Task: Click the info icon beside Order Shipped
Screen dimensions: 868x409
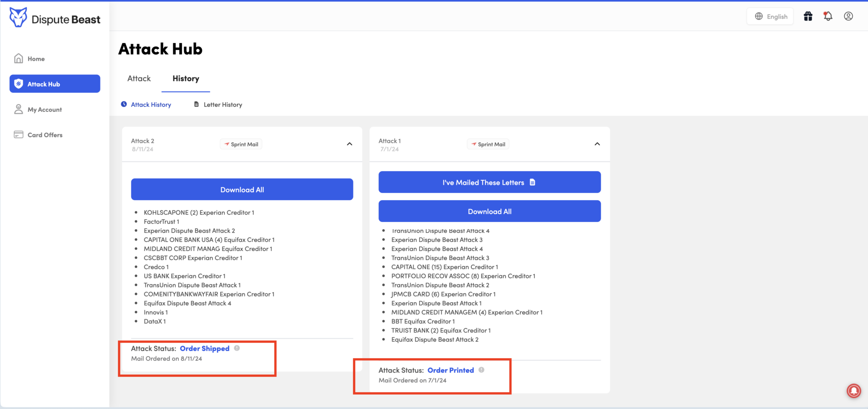Action: [237, 348]
